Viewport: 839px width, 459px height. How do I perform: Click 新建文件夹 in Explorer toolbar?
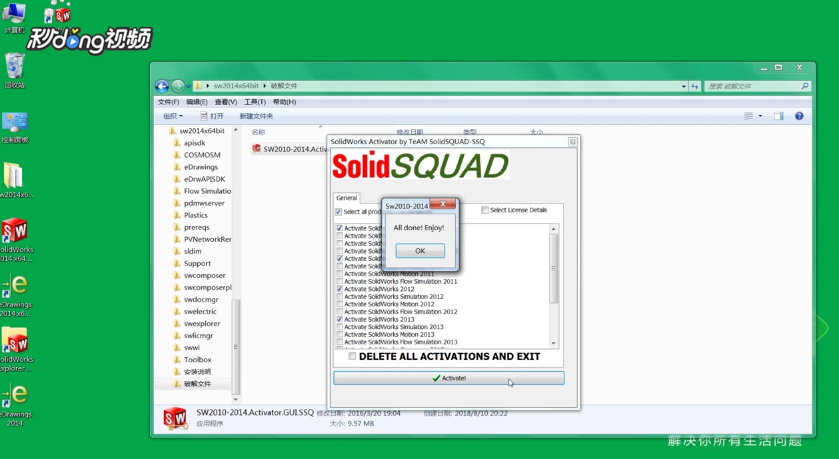tap(256, 116)
